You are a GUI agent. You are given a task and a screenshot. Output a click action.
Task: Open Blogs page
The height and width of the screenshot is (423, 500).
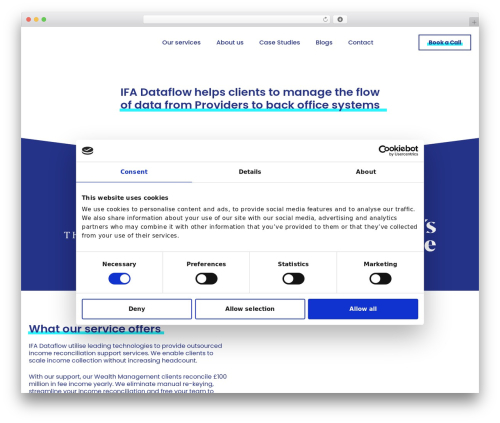(324, 42)
